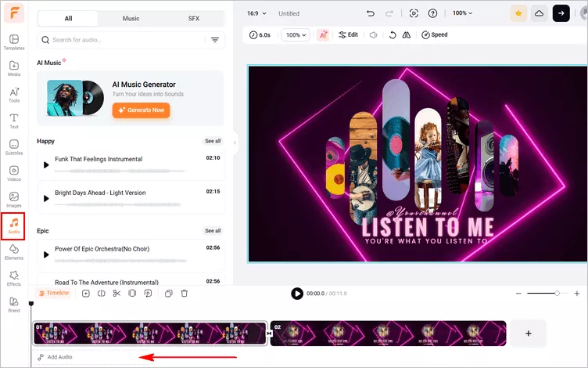588x368 pixels.
Task: Play the timeline video preview
Action: pyautogui.click(x=297, y=294)
